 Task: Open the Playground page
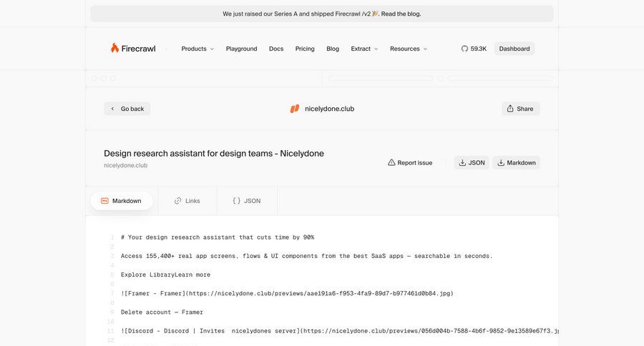coord(241,49)
